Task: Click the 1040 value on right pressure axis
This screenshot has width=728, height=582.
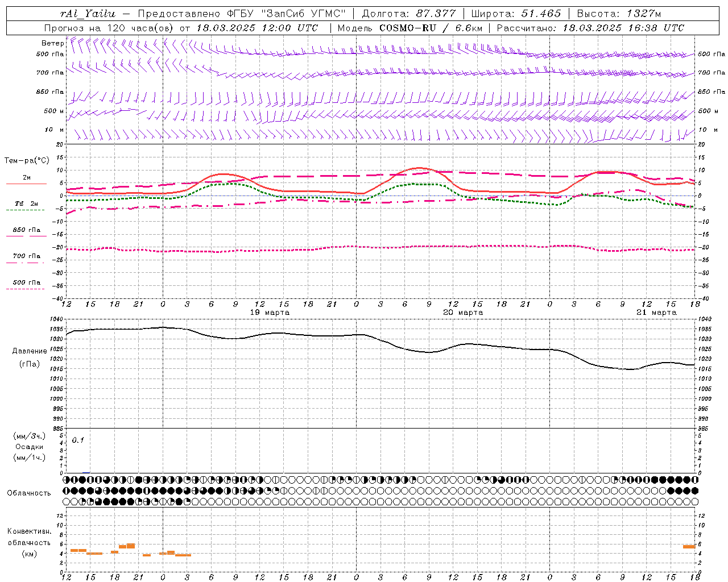Action: [x=704, y=319]
